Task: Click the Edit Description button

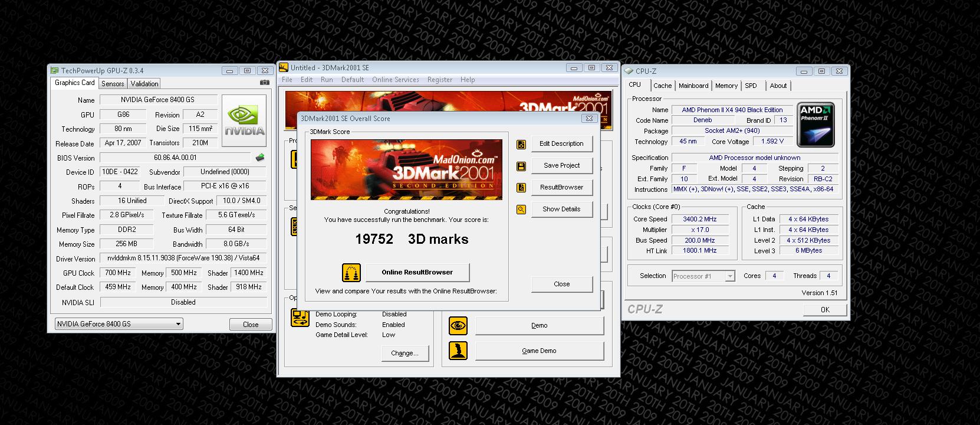Action: point(561,143)
